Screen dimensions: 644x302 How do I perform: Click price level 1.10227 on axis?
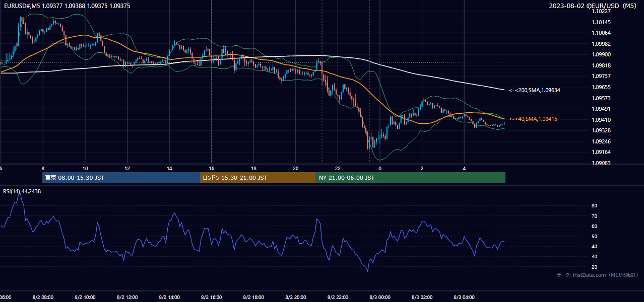tap(601, 11)
